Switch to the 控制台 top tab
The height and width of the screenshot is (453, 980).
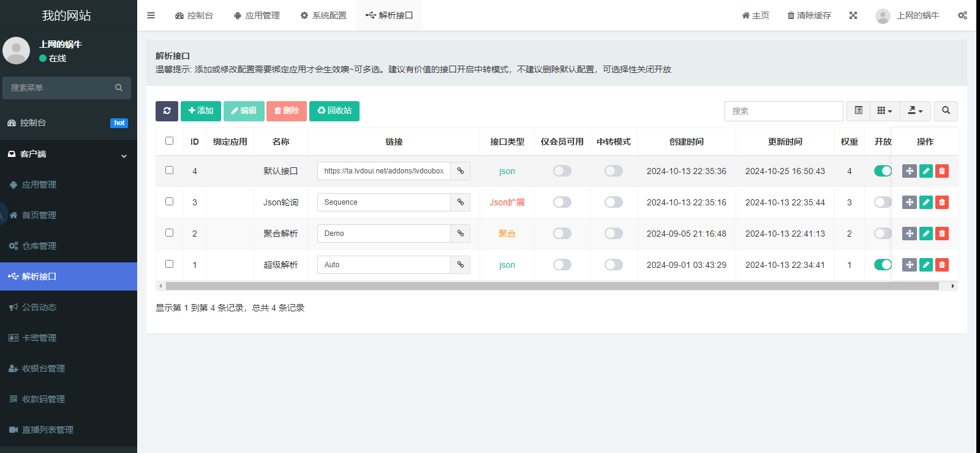click(x=194, y=15)
